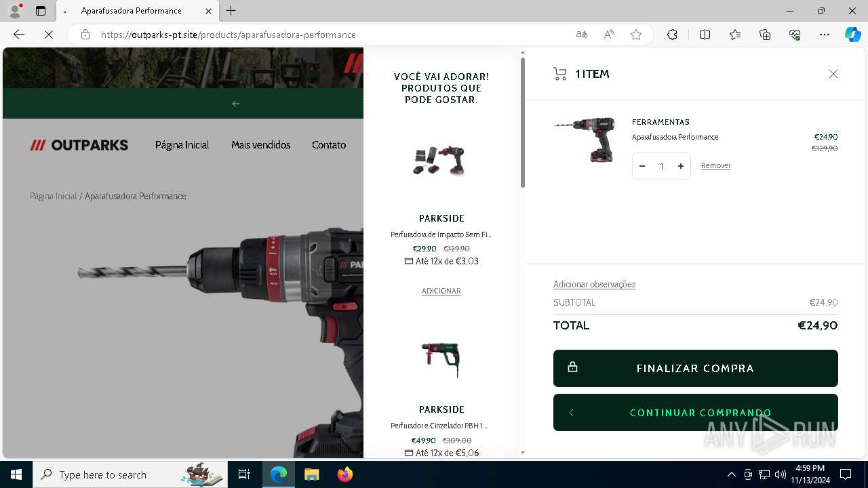The image size is (868, 488).
Task: Open Settings and more menu
Action: click(825, 35)
